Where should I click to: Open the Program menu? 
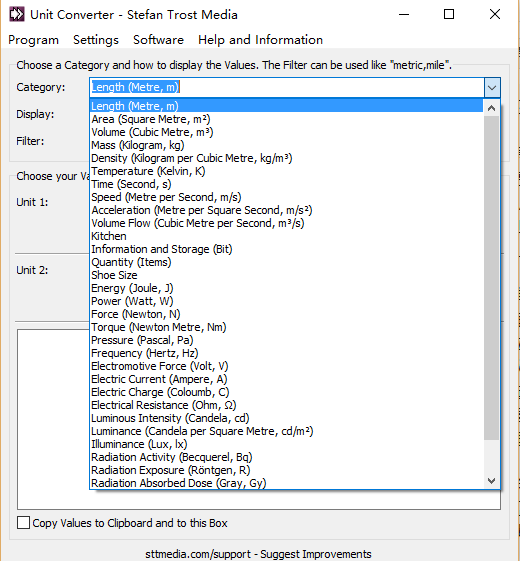pyautogui.click(x=33, y=40)
